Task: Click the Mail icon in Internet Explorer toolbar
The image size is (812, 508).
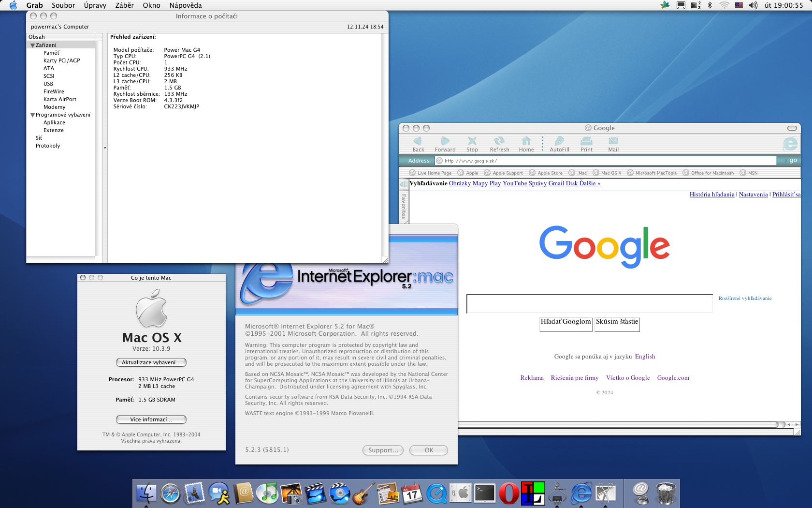Action: pos(613,141)
